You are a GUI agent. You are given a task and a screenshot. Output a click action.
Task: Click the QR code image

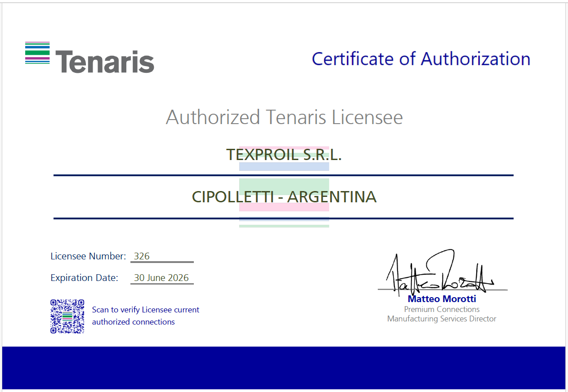pyautogui.click(x=67, y=316)
